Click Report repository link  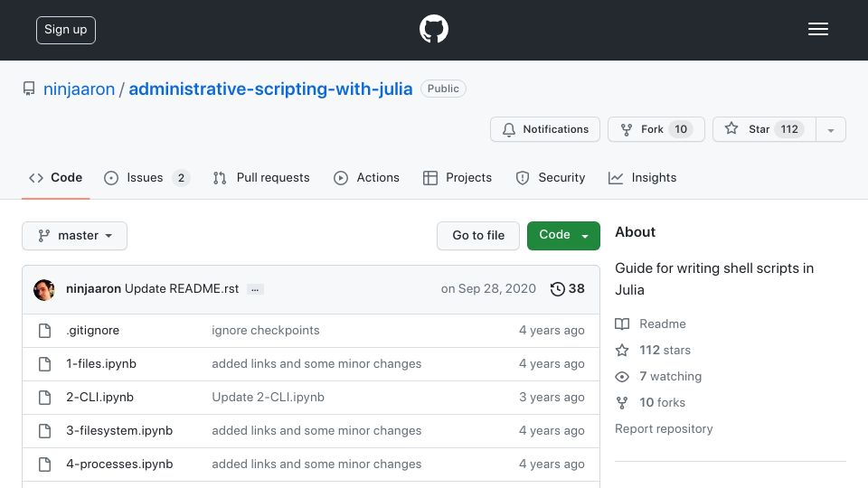[x=664, y=428]
